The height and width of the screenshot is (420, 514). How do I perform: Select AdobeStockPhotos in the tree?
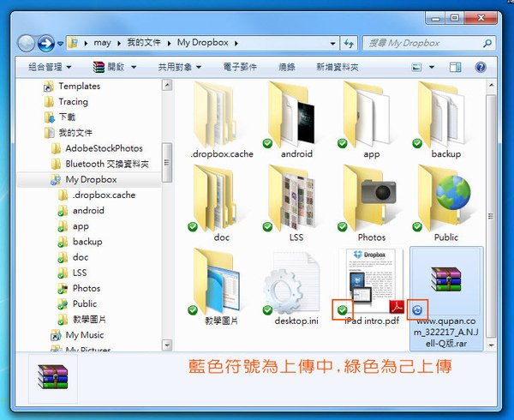(x=97, y=148)
